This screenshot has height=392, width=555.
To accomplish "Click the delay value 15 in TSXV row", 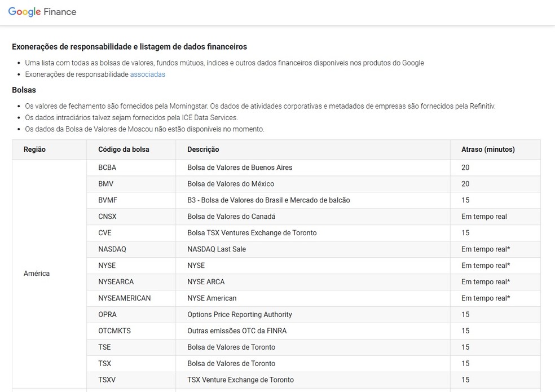I will pyautogui.click(x=465, y=380).
